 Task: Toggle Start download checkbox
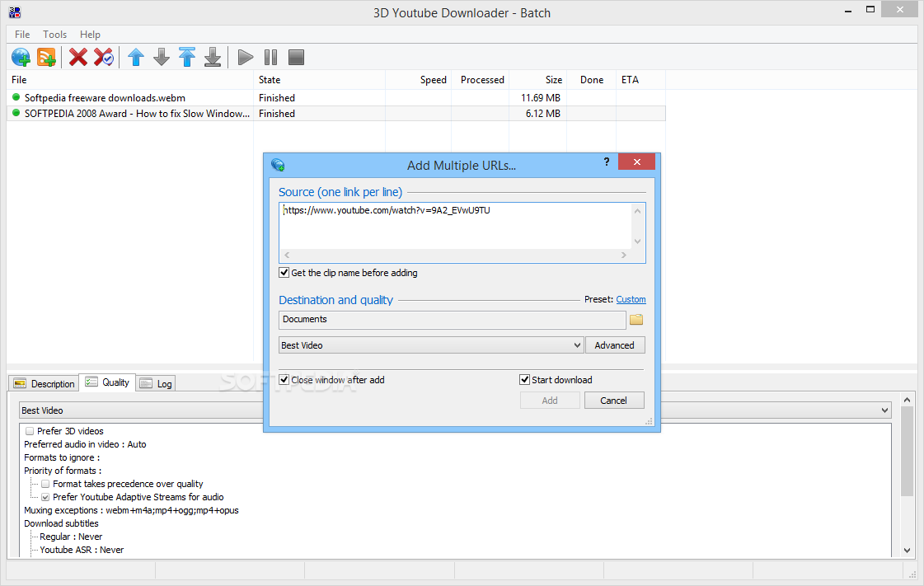(x=524, y=380)
